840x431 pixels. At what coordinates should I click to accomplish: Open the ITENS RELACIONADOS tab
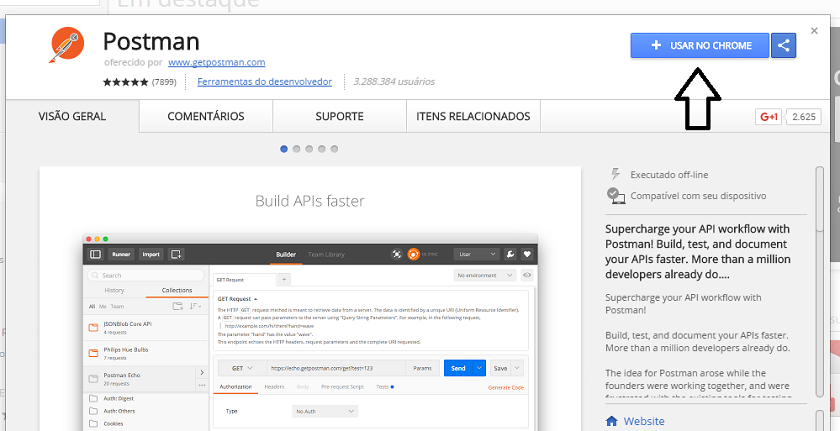[473, 116]
